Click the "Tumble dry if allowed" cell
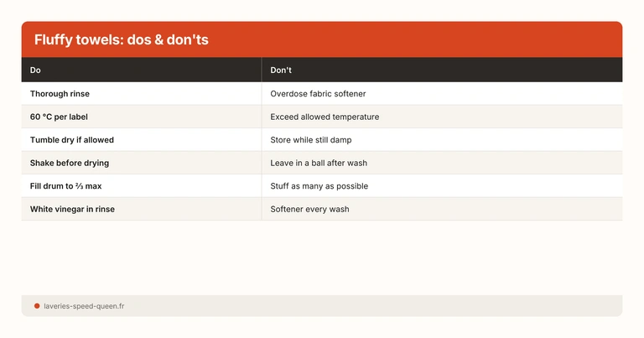Viewport: 644px width, 338px height. [72, 139]
